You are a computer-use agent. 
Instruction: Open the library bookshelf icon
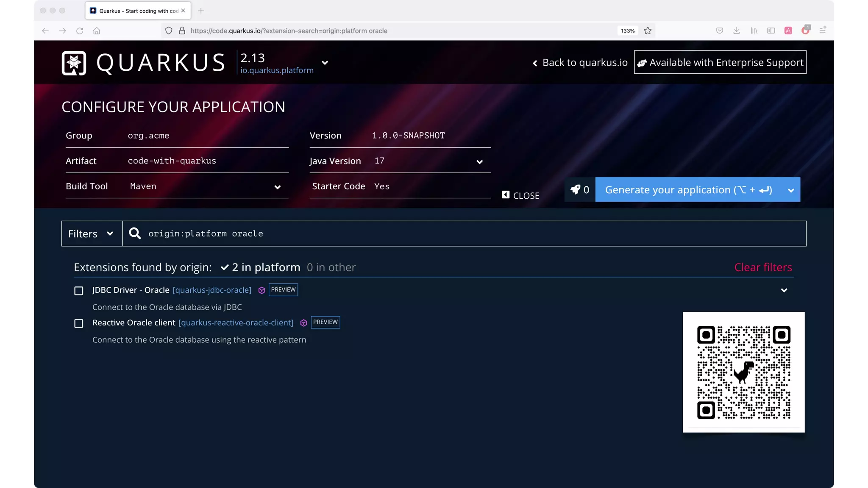click(754, 30)
